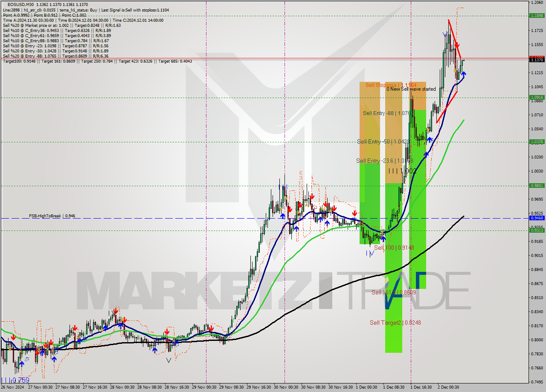
Task: Click the 'FSB-HighToBreak | 0.946' label
Action: coord(52,216)
